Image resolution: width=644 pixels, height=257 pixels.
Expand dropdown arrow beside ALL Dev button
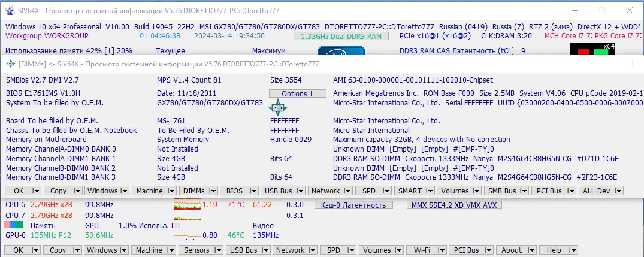point(618,191)
